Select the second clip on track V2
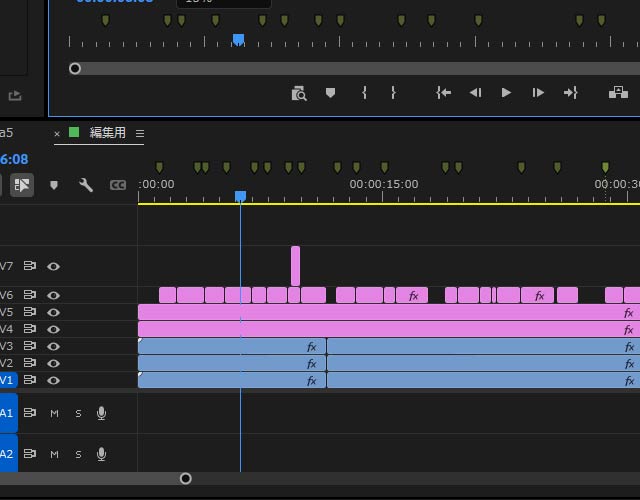Screen dimensions: 640x500 tap(483, 363)
